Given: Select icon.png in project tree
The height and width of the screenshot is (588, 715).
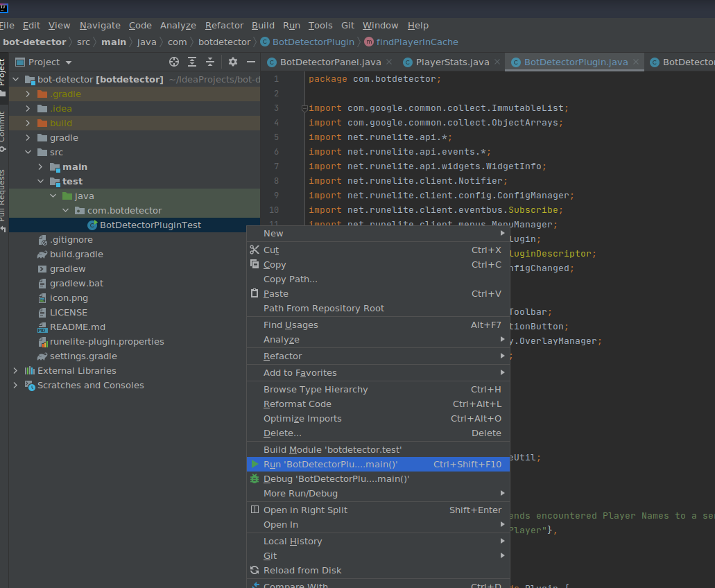Looking at the screenshot, I should tap(69, 298).
